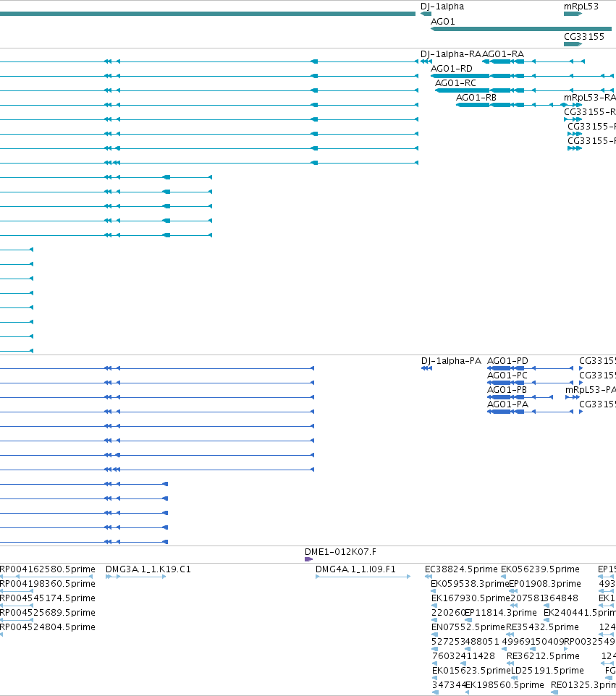Select the 347344 EST label
616x696 pixels.
449,685
